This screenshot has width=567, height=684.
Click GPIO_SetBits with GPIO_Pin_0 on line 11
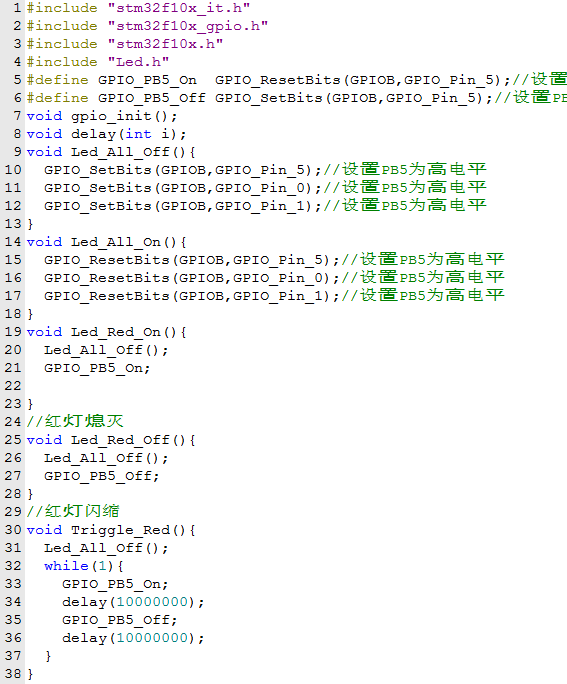183,188
